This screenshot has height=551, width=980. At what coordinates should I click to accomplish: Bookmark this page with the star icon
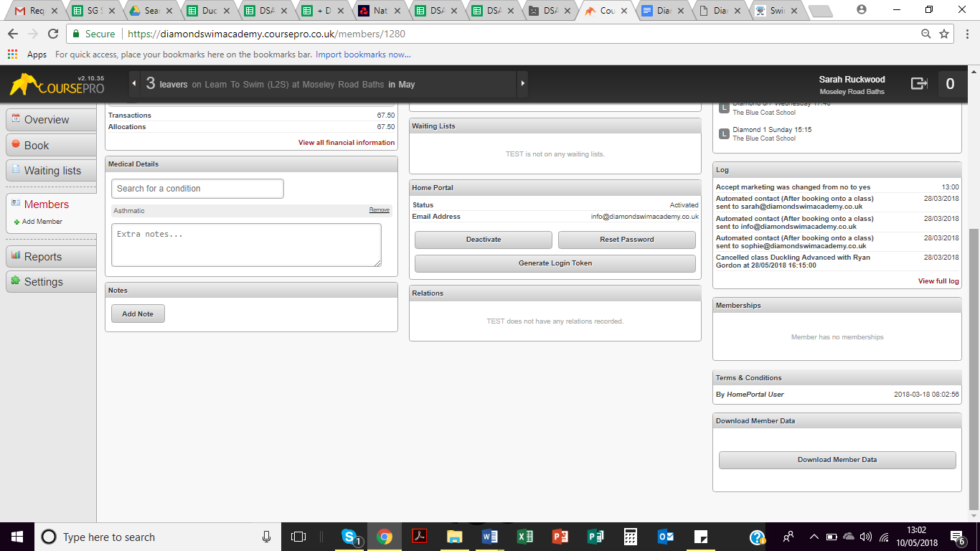944,34
